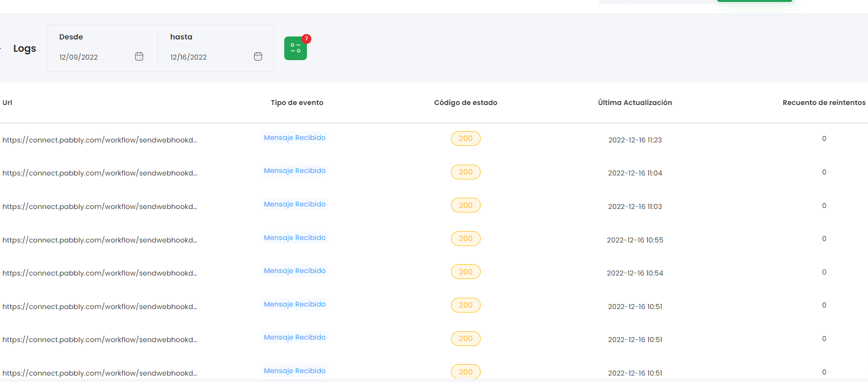Edit the Desde date 12/09/2022
The image size is (868, 382).
78,57
